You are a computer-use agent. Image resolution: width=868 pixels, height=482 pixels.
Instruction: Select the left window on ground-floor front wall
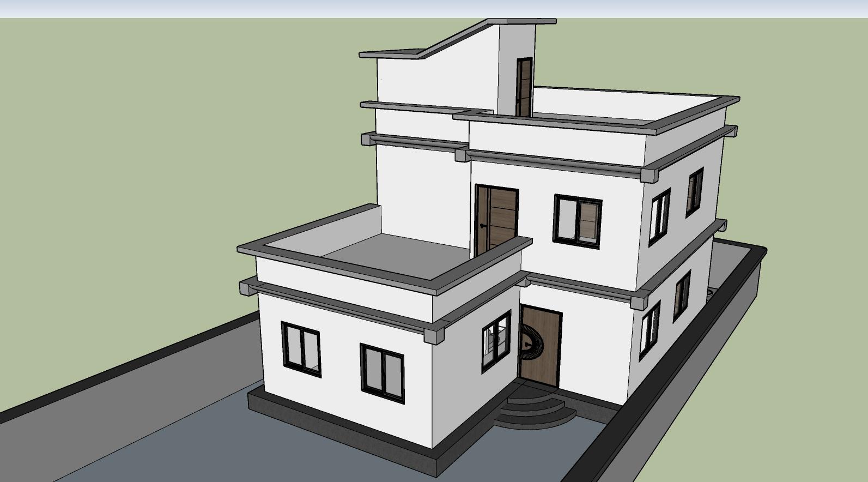click(301, 346)
